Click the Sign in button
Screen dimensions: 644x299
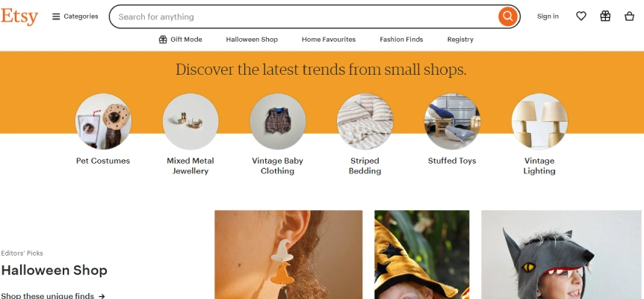pyautogui.click(x=548, y=16)
